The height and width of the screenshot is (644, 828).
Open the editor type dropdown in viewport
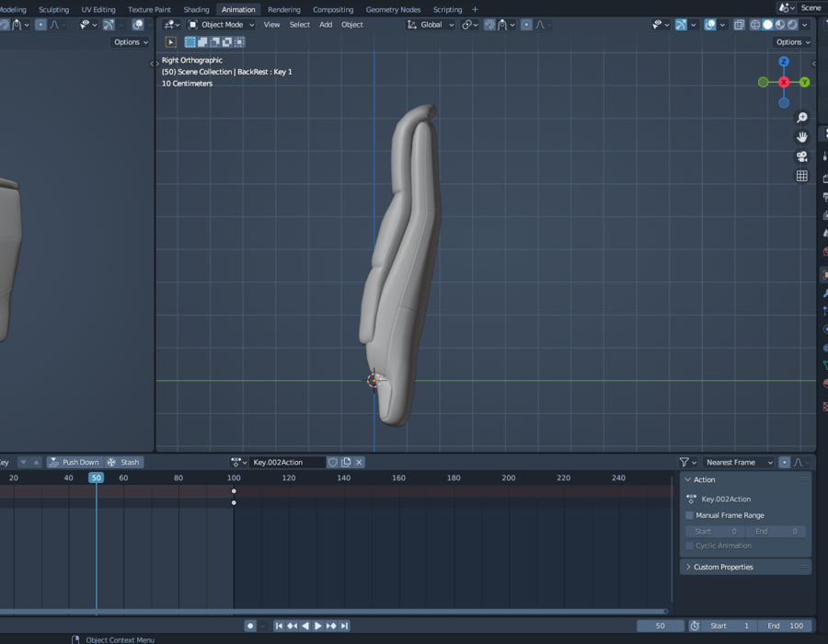pyautogui.click(x=172, y=24)
